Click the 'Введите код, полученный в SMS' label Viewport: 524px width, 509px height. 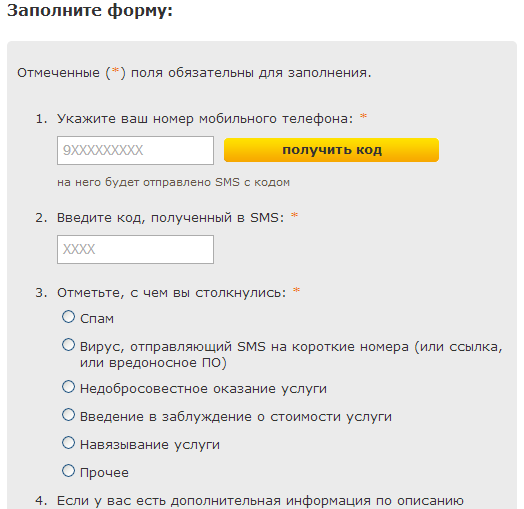click(170, 218)
